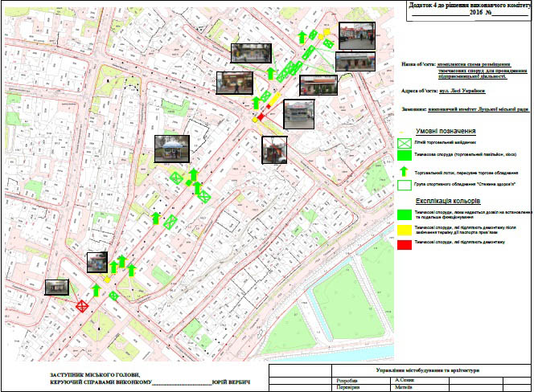The height and width of the screenshot is (392, 534).
Task: Pick the green swatch in Експлікація кольорів
Action: tap(403, 214)
